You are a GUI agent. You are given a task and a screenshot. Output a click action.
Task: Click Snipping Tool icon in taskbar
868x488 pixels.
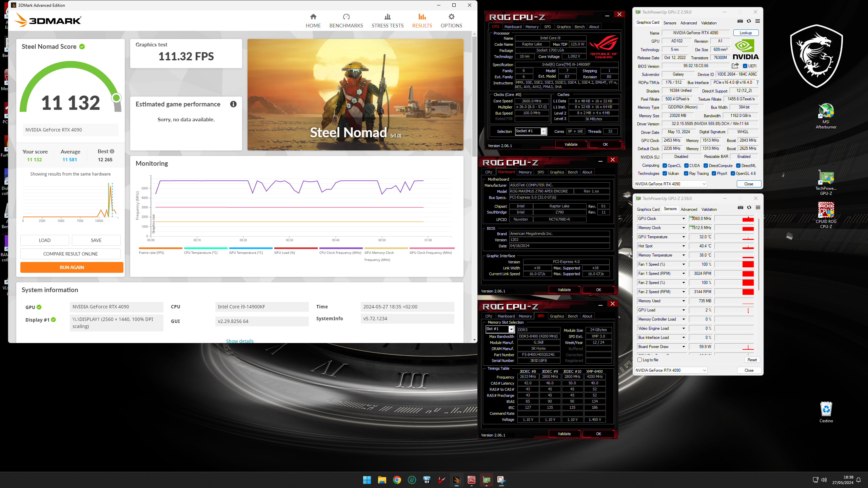click(x=501, y=480)
